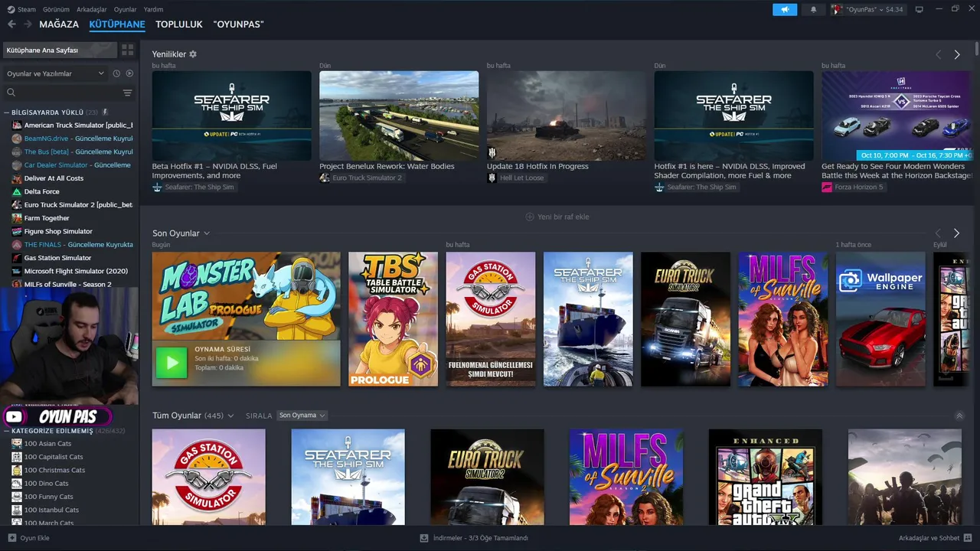
Task: Click the Seafarer publisher icon under first news
Action: pos(157,187)
